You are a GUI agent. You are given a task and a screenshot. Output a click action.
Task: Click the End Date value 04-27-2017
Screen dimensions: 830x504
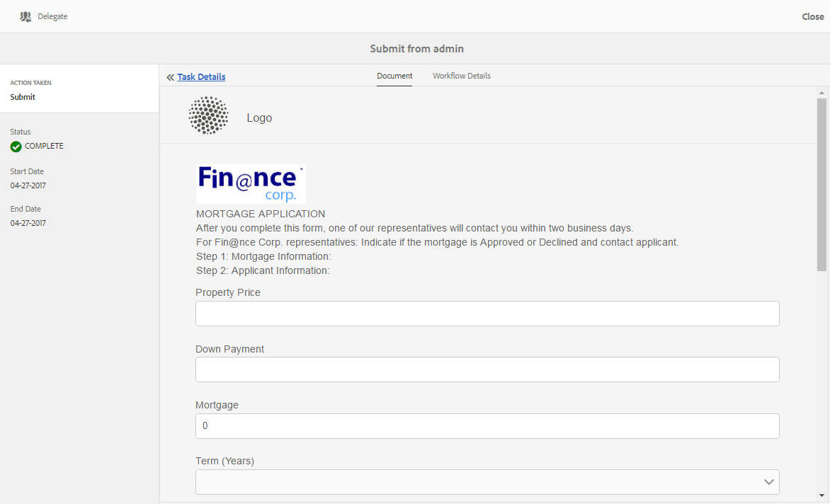click(x=28, y=223)
